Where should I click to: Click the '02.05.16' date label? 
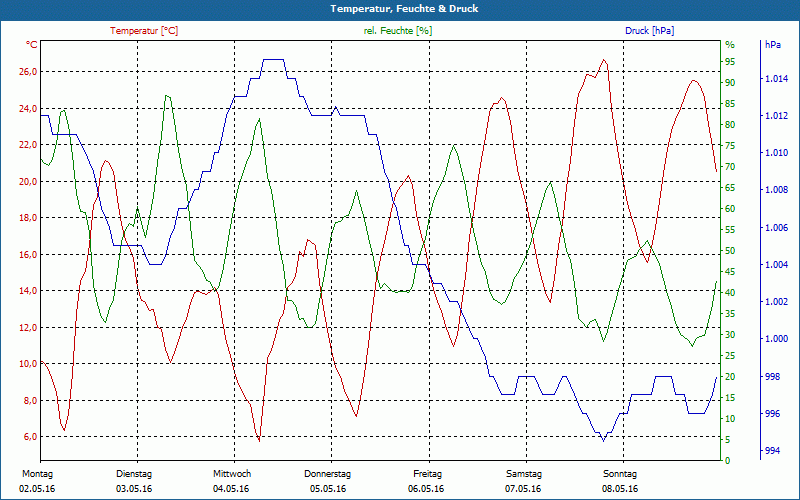(37, 489)
